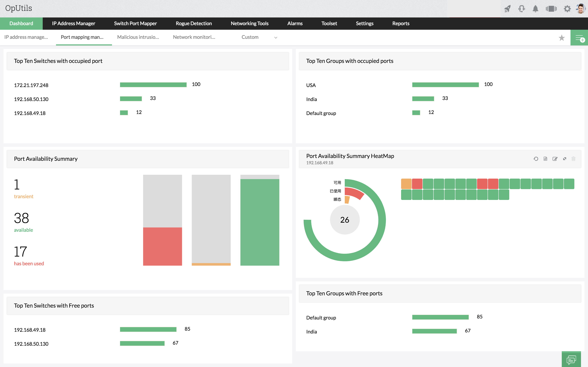Click the rocket quick-launch icon
The image size is (588, 367).
[507, 9]
